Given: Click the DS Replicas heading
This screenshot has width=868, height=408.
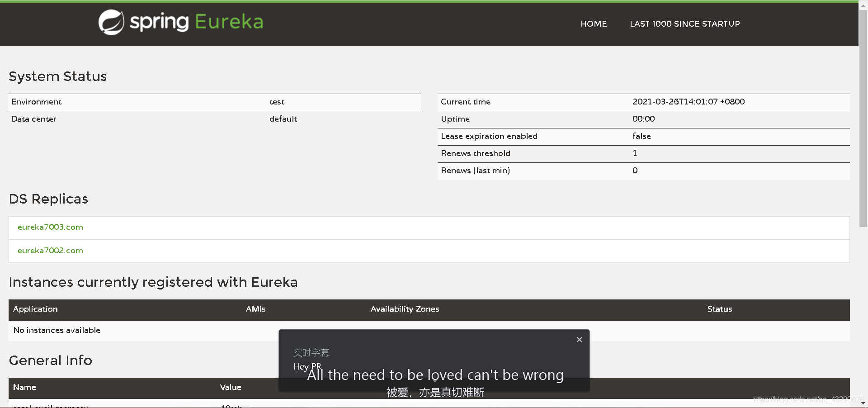Looking at the screenshot, I should coord(48,199).
